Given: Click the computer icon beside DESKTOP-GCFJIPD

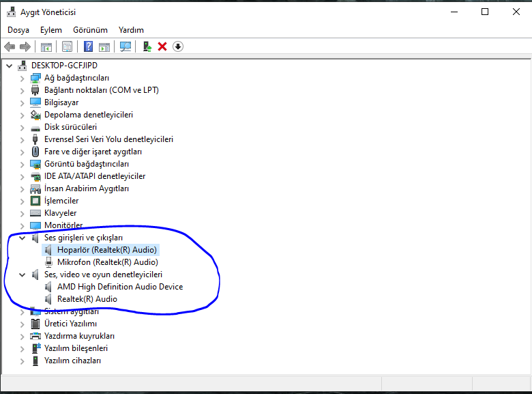Looking at the screenshot, I should point(23,66).
